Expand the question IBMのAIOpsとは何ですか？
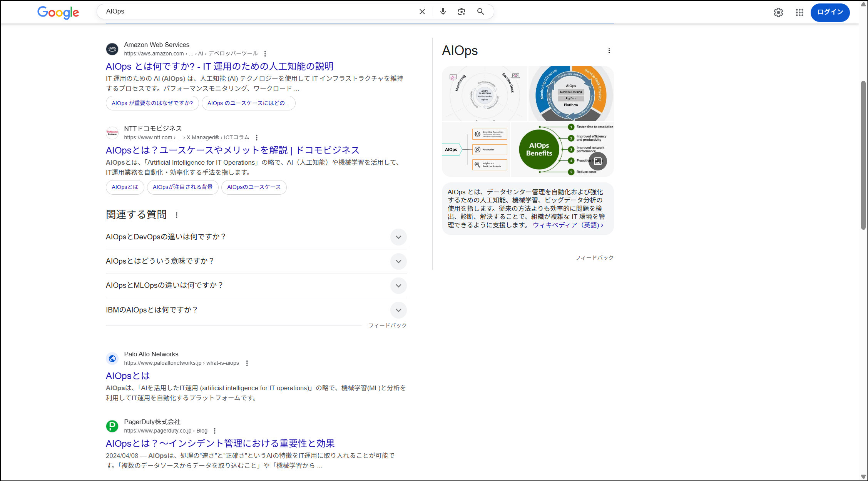Viewport: 868px width, 481px height. [398, 310]
